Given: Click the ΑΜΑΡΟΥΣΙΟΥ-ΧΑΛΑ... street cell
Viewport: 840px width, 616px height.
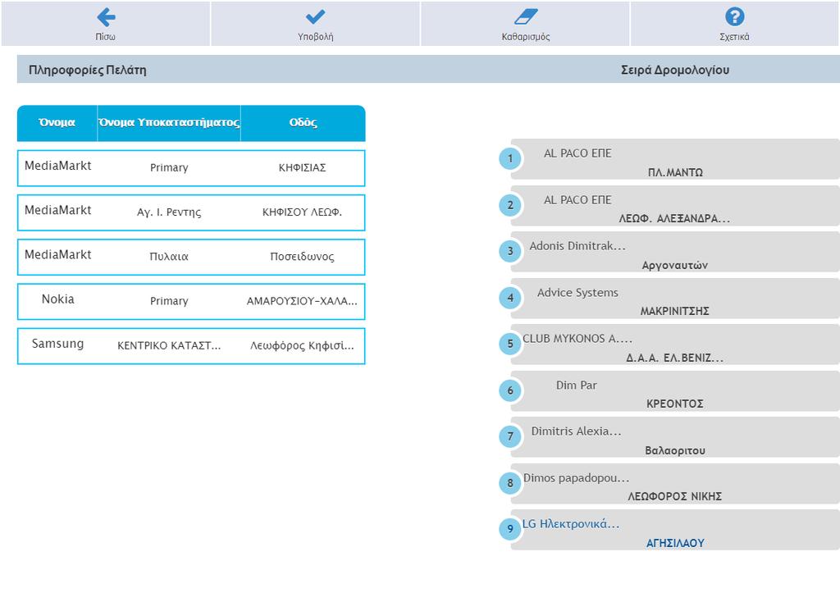Looking at the screenshot, I should click(x=302, y=301).
